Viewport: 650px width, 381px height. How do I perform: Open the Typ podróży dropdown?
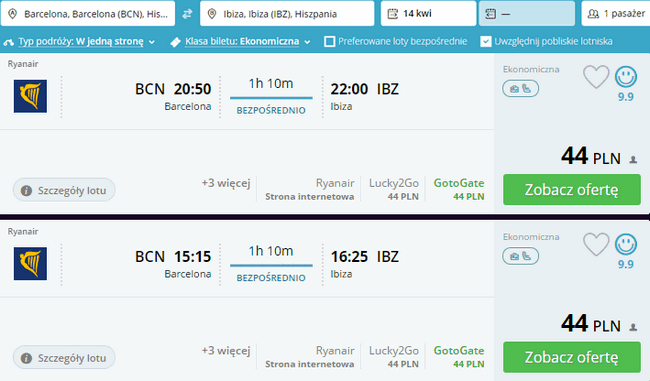coord(80,41)
